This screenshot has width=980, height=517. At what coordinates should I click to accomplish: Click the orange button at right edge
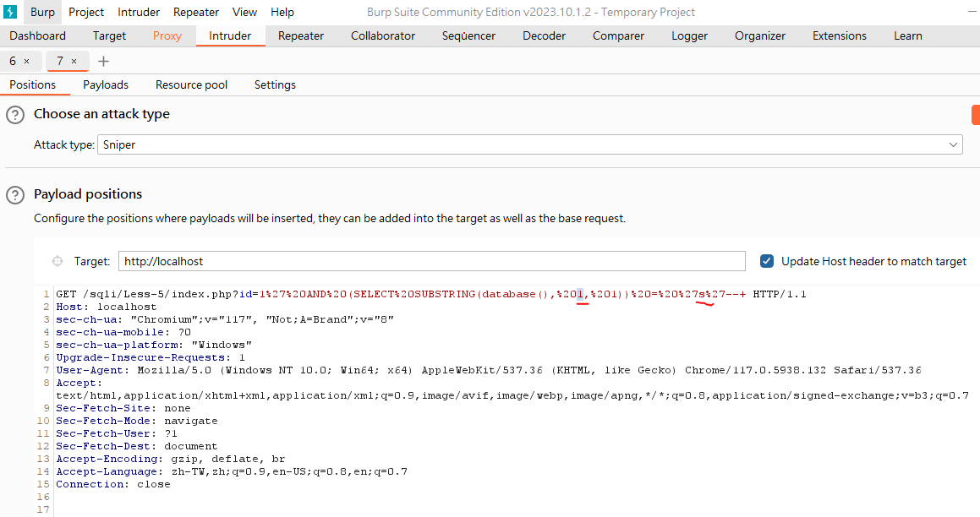coord(976,115)
